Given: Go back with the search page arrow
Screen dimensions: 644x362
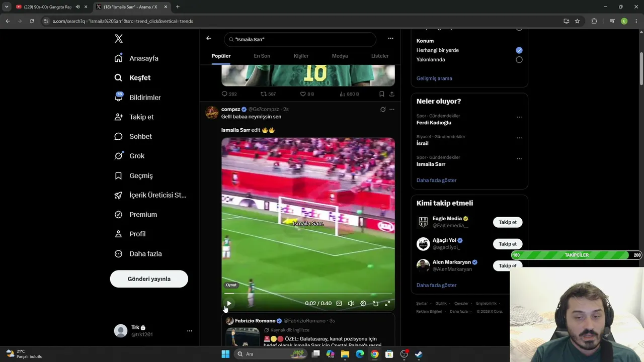Looking at the screenshot, I should (209, 38).
